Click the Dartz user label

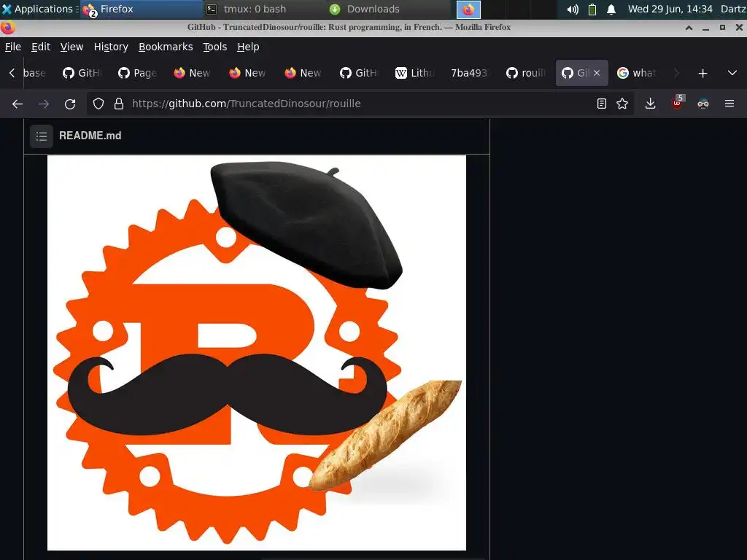(733, 9)
